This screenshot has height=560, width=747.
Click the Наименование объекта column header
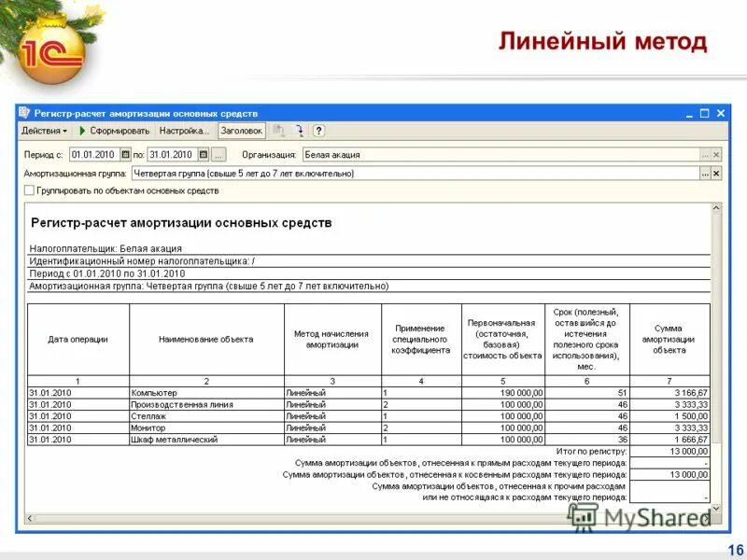click(206, 340)
